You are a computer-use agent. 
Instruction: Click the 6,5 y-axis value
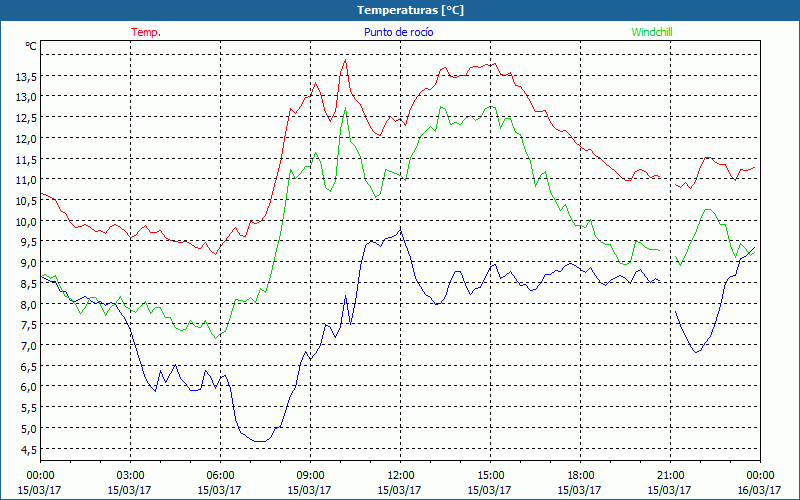coord(29,366)
